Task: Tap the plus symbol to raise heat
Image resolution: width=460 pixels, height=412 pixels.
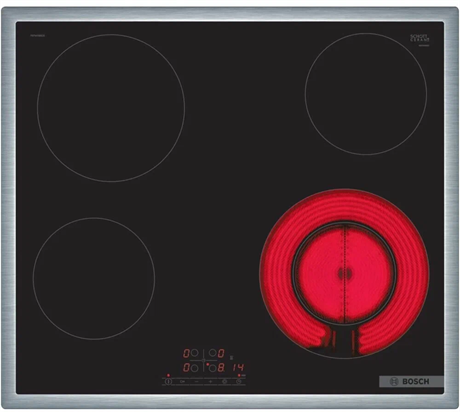Action: tap(210, 381)
